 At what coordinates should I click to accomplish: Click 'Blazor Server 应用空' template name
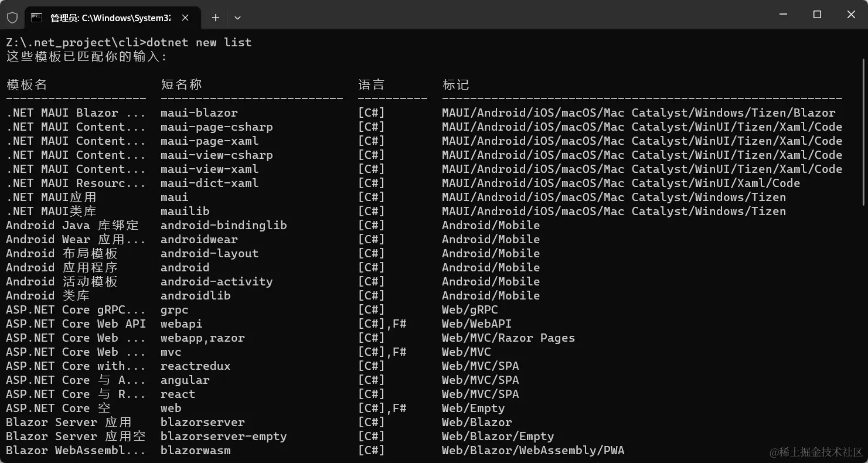tap(76, 436)
